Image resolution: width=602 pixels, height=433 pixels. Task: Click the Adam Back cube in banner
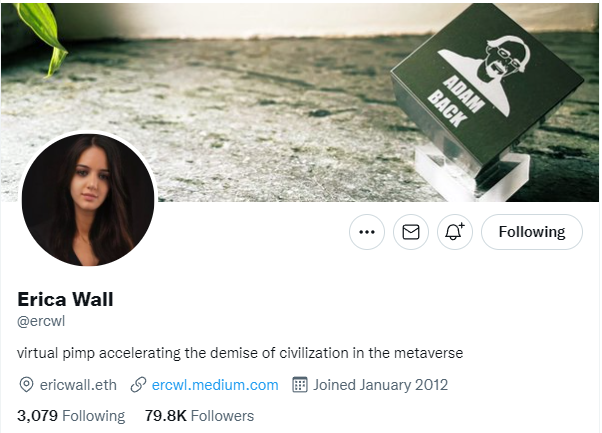coord(486,94)
